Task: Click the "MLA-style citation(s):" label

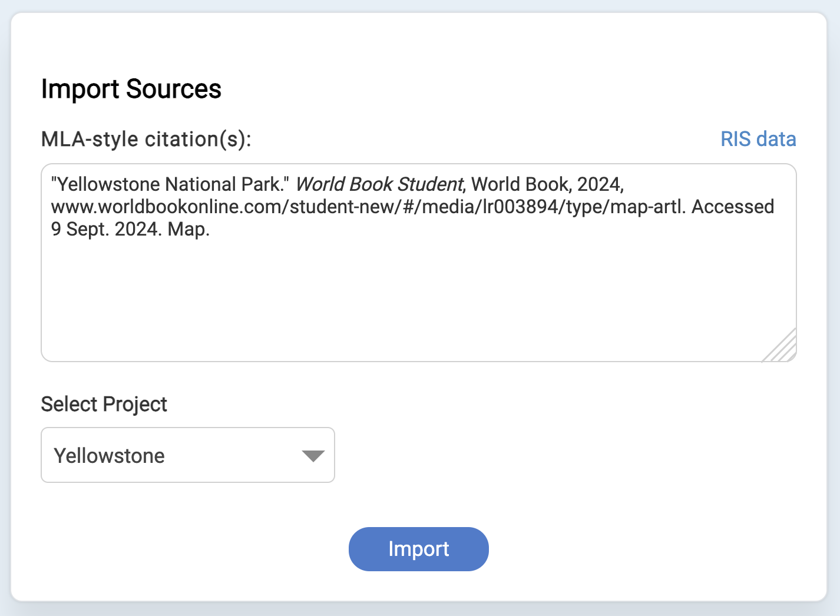Action: (x=146, y=139)
